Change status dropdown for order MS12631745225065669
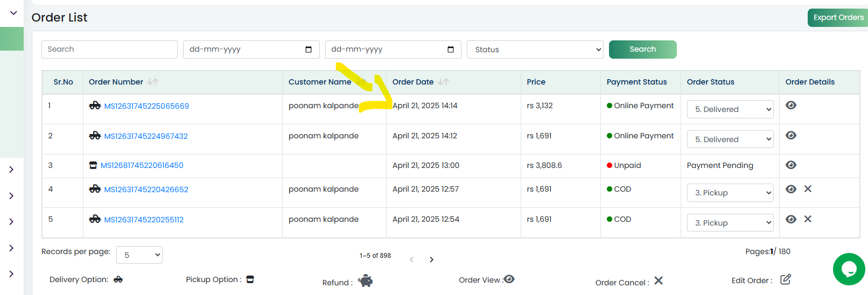The width and height of the screenshot is (868, 295). (730, 109)
